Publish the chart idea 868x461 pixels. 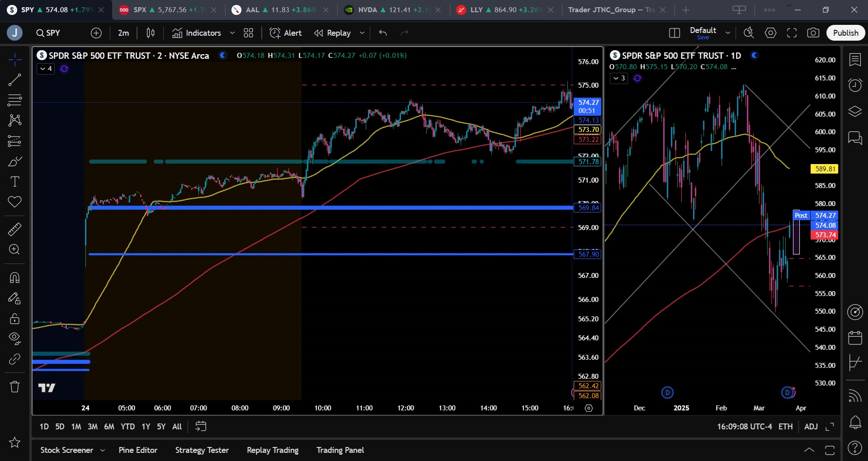point(845,33)
